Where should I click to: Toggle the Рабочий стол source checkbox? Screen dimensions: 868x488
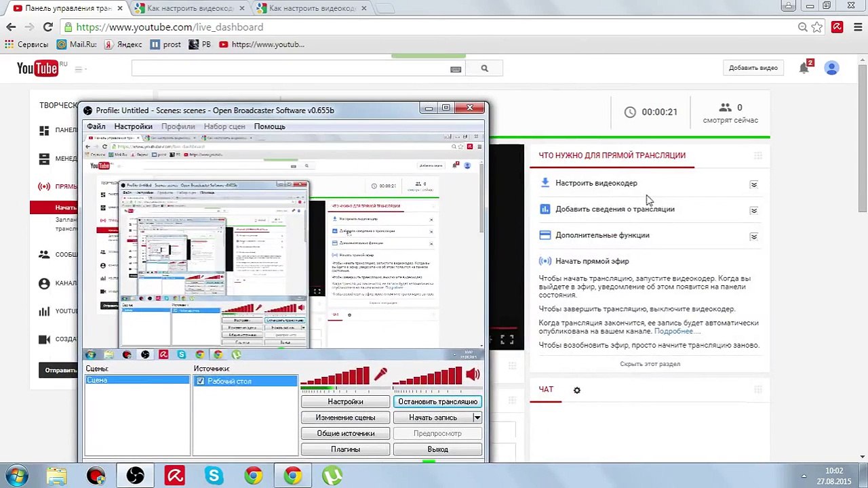click(200, 382)
